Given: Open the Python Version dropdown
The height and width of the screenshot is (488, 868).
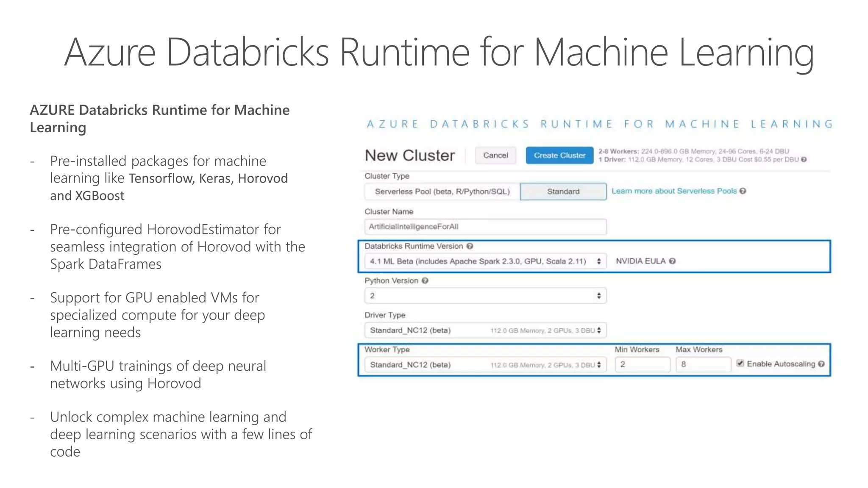Looking at the screenshot, I should click(x=485, y=296).
